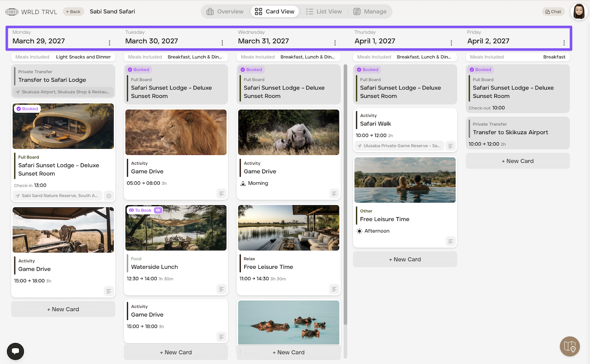Open options menu for Friday April 2

tap(564, 43)
